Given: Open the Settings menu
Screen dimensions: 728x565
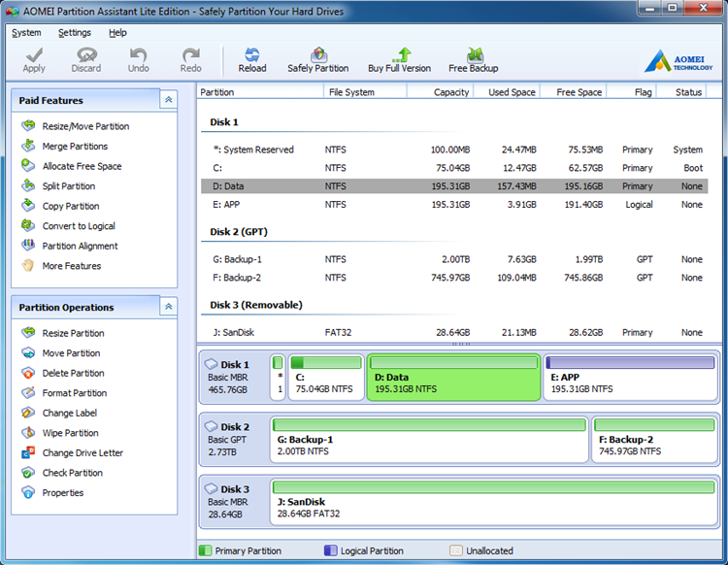Looking at the screenshot, I should 75,32.
